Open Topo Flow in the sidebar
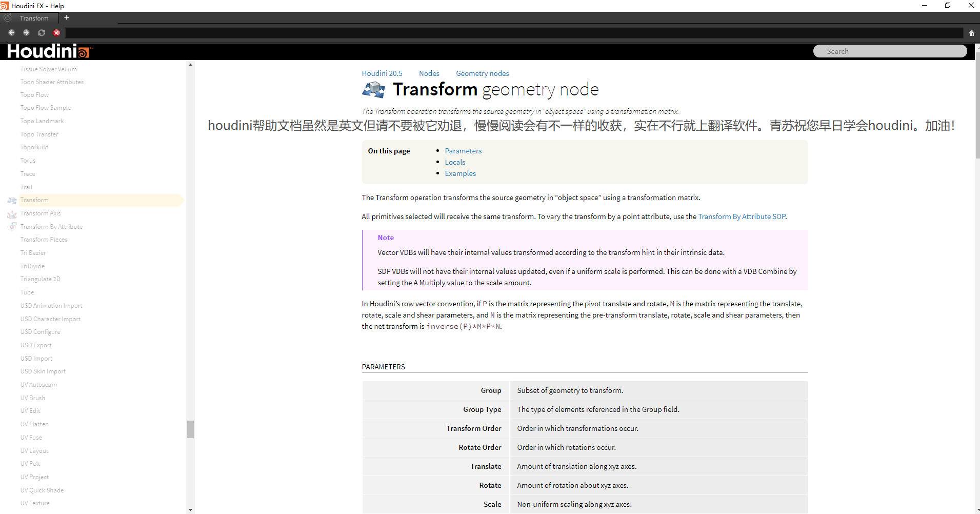 (34, 95)
